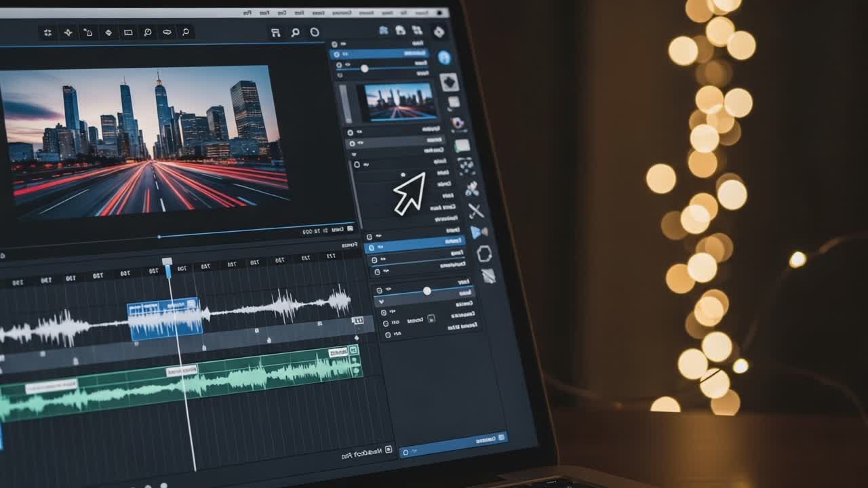Click the playhead marker on the timeline ruler
Screen dimensions: 868x488
(167, 261)
